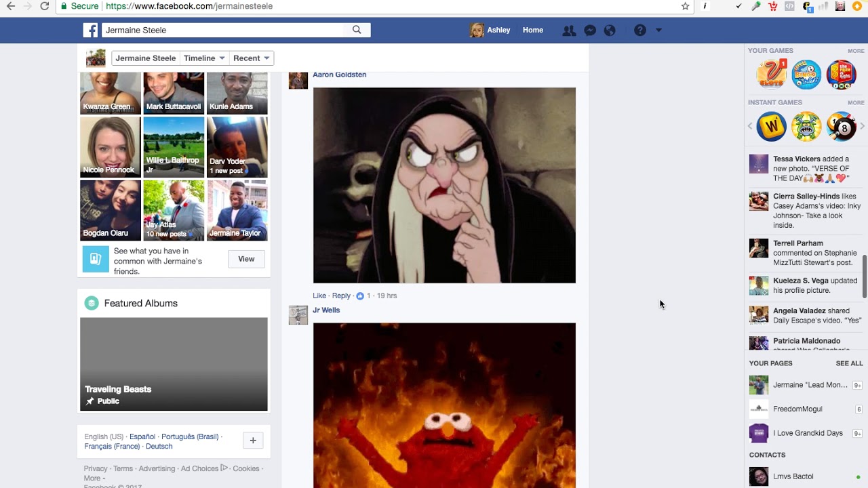Open the Quick Help question mark icon

[x=639, y=30]
